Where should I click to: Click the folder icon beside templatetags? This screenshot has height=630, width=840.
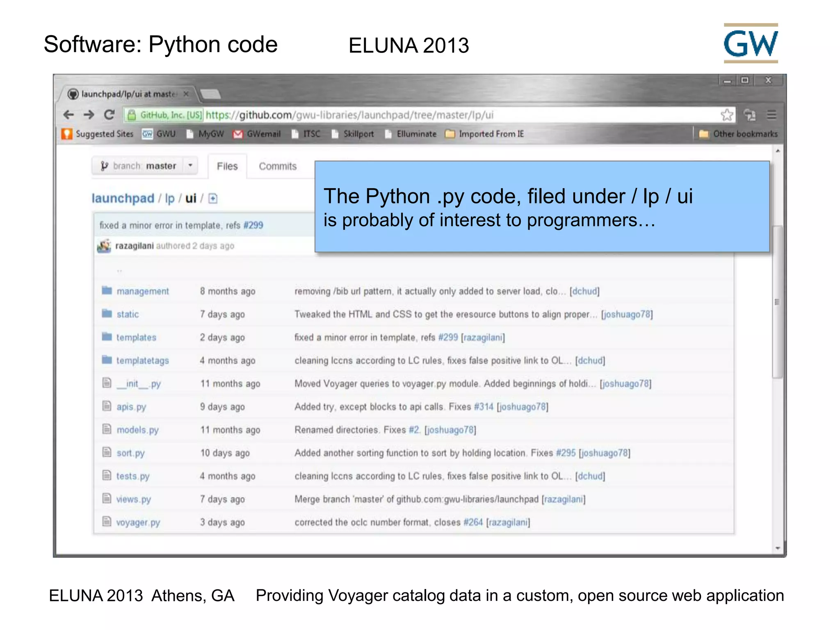(107, 360)
